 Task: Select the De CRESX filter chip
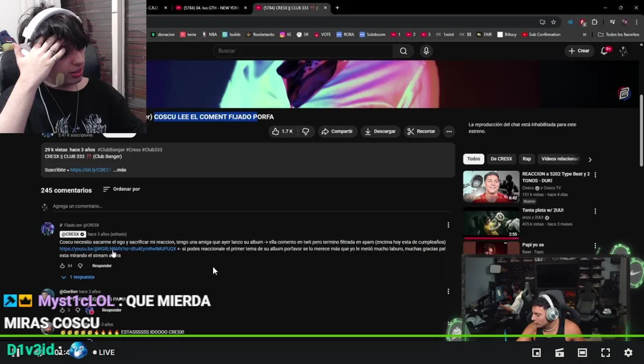point(502,159)
